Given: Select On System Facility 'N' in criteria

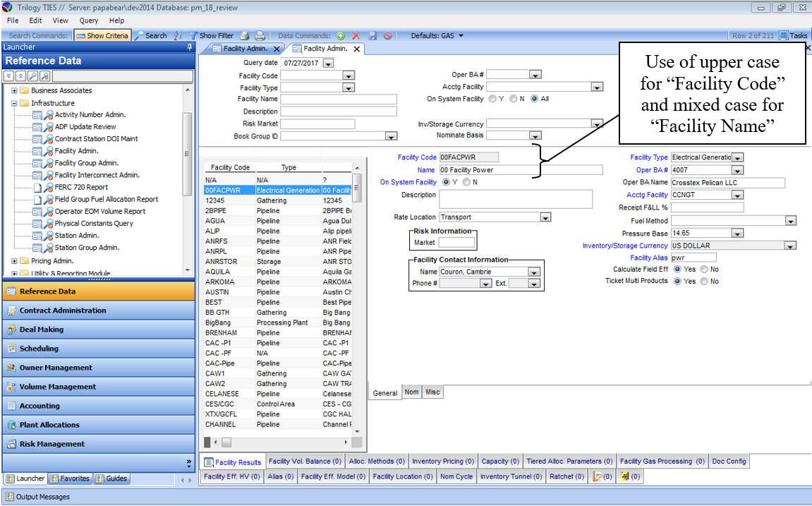Looking at the screenshot, I should (x=514, y=99).
